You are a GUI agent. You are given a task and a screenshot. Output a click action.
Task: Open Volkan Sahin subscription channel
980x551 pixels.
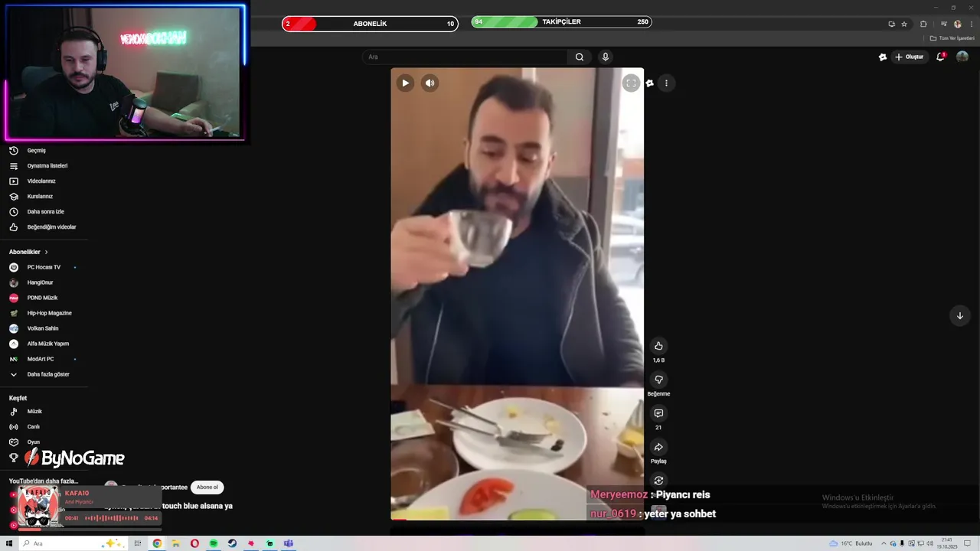[x=44, y=328]
